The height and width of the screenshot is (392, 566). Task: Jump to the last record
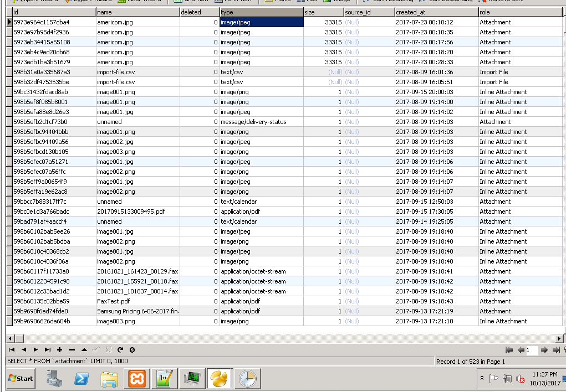(x=47, y=350)
